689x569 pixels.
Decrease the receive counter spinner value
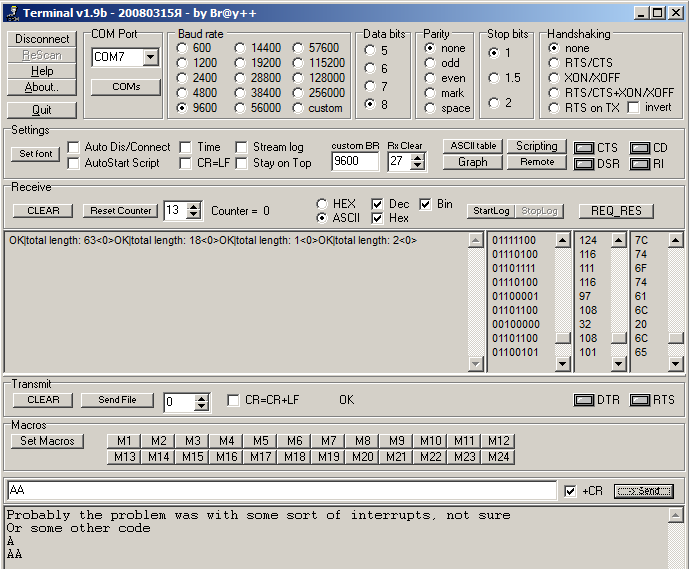tap(193, 215)
